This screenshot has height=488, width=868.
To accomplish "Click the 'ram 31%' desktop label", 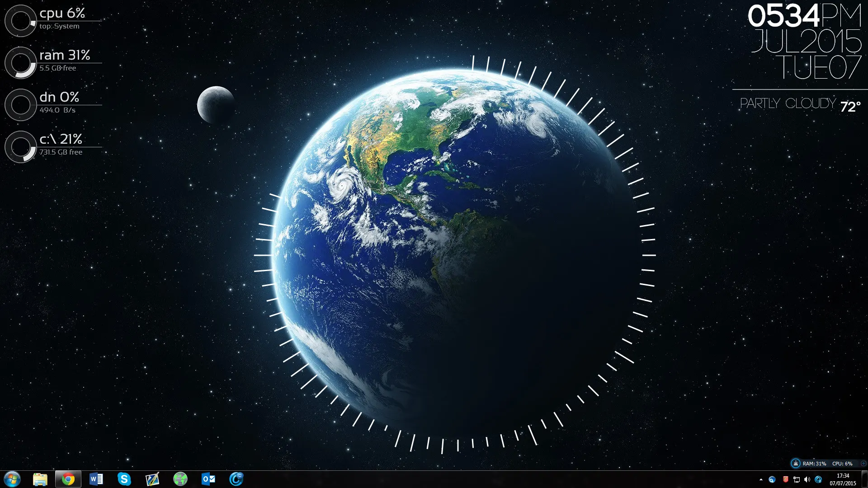I will 65,55.
